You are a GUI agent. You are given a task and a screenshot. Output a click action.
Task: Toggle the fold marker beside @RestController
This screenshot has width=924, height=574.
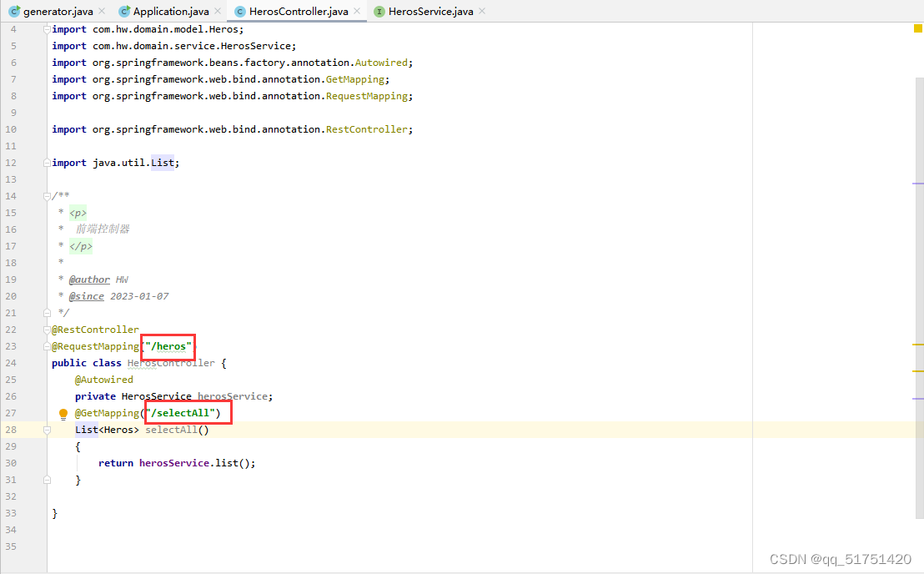(x=47, y=330)
